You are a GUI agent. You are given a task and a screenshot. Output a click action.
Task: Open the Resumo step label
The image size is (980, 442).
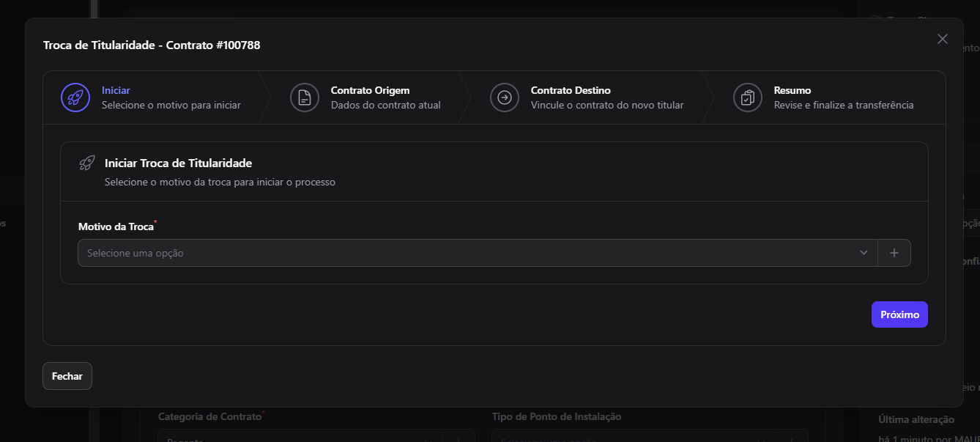[792, 91]
